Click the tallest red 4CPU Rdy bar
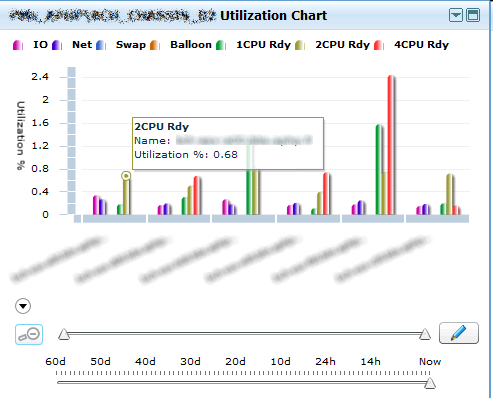 point(391,145)
